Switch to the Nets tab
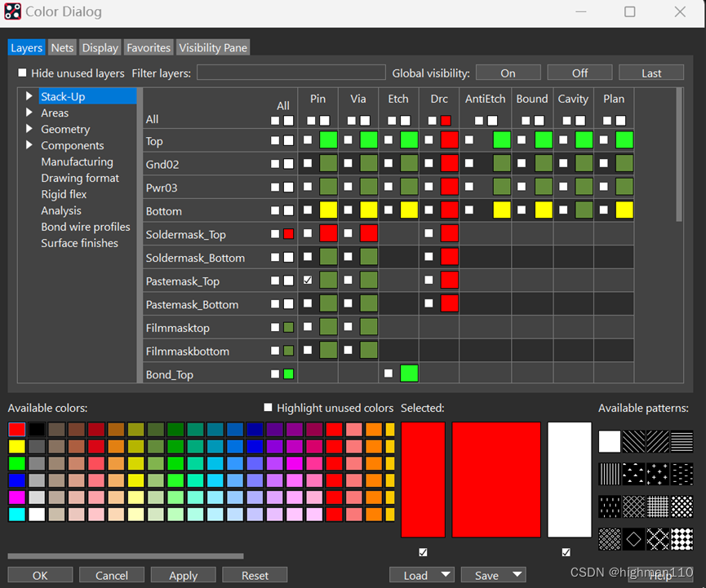706x588 pixels. [x=62, y=48]
